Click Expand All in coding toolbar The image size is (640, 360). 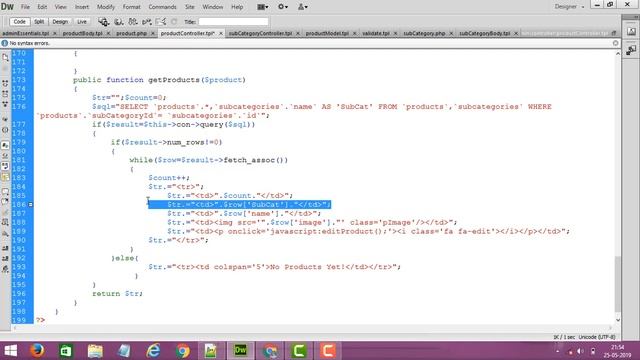[x=5, y=104]
